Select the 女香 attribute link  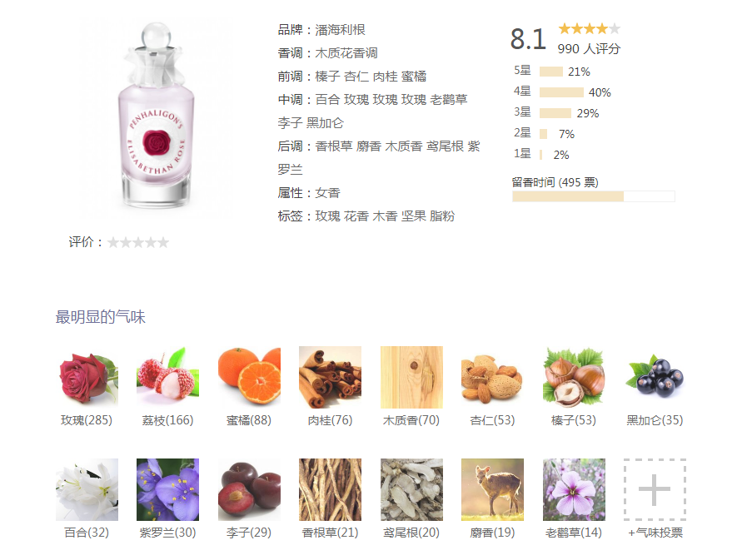click(x=327, y=193)
